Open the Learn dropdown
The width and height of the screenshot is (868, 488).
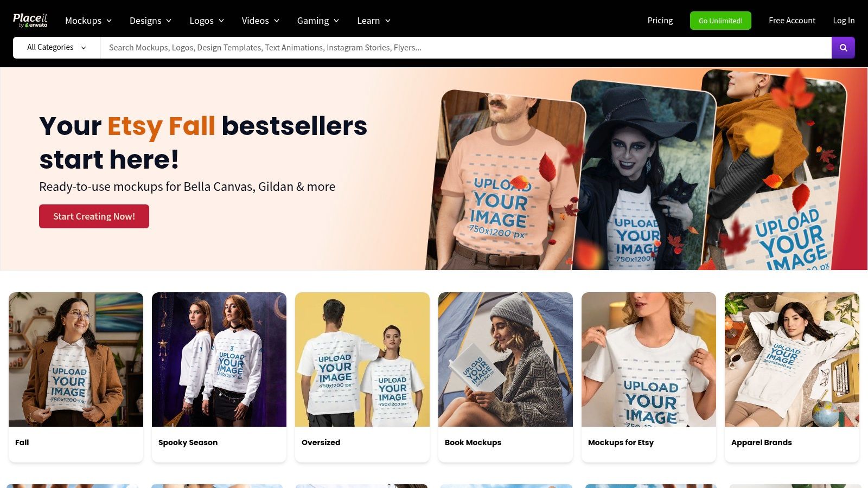(374, 21)
